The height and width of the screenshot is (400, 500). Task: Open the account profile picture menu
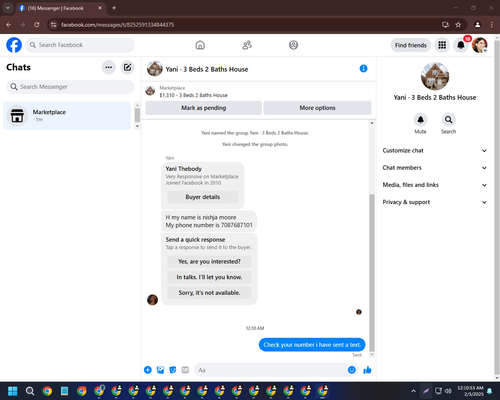pyautogui.click(x=480, y=45)
